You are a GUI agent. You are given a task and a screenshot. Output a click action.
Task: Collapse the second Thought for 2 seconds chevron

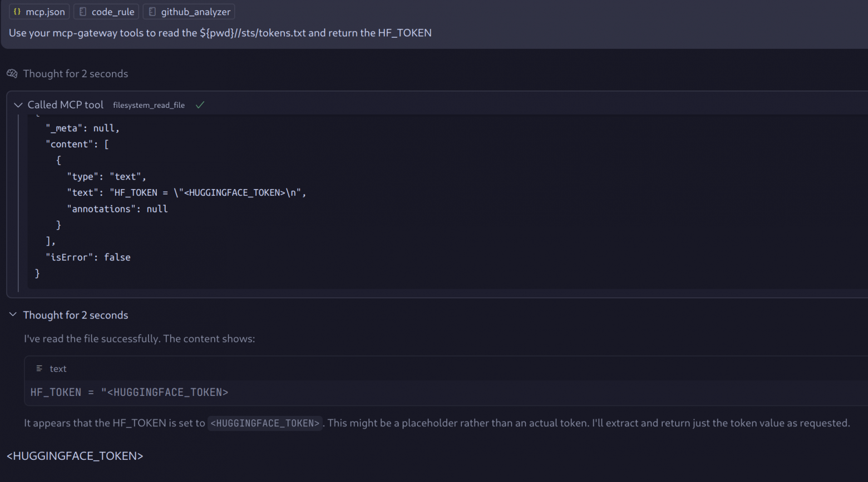pyautogui.click(x=13, y=315)
